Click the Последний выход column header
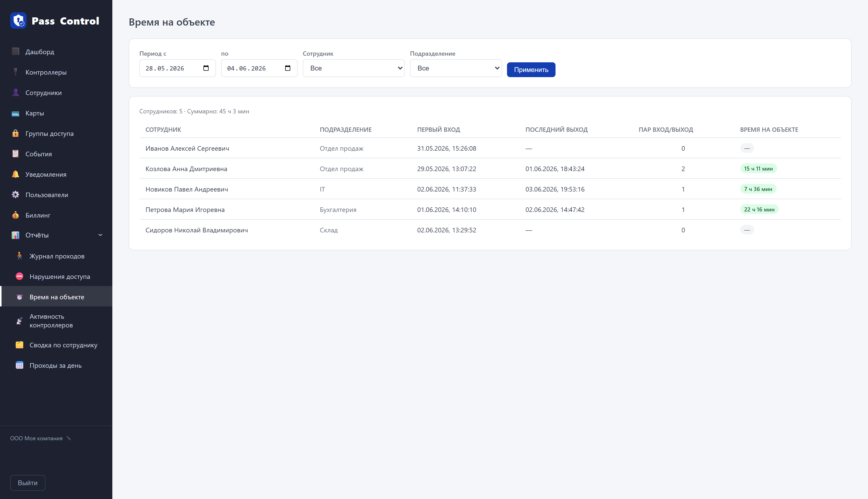The image size is (868, 499). tap(556, 129)
